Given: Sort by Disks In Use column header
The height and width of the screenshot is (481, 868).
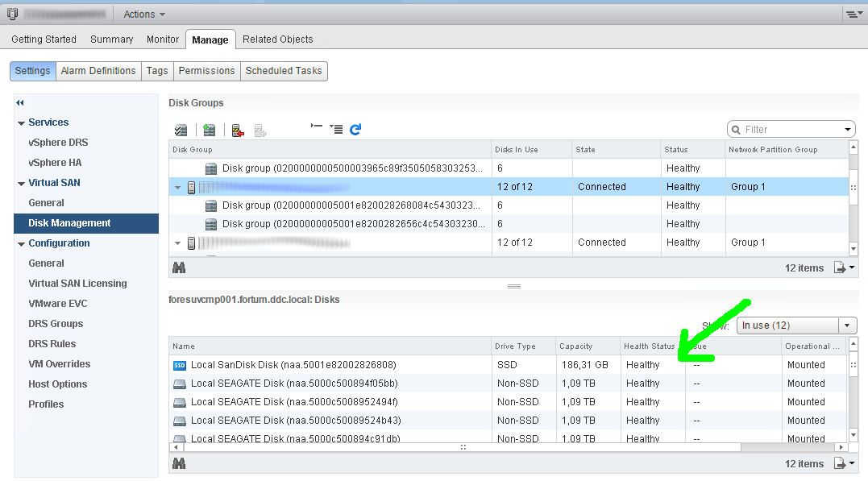Looking at the screenshot, I should [x=531, y=150].
